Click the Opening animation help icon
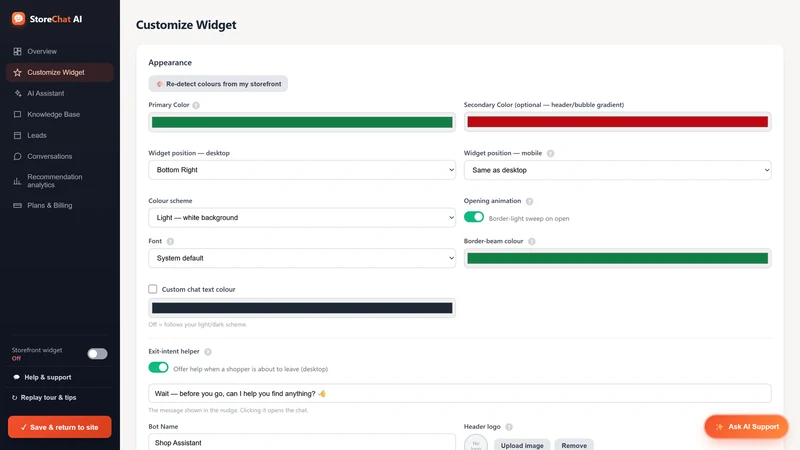The width and height of the screenshot is (800, 450). (x=530, y=201)
